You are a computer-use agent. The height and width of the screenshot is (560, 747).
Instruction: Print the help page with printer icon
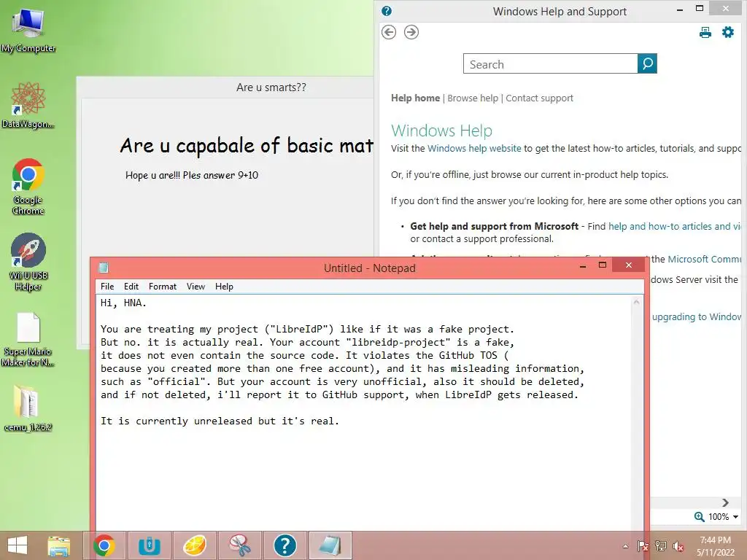click(705, 32)
